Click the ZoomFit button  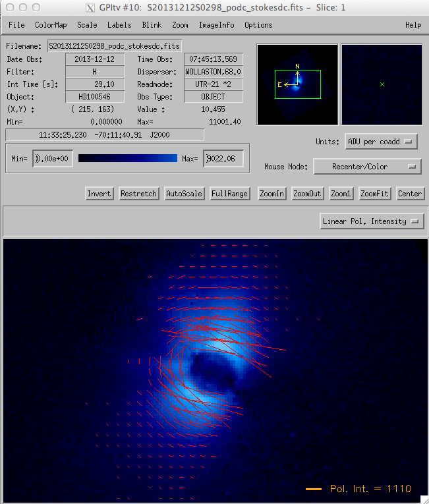coord(374,194)
